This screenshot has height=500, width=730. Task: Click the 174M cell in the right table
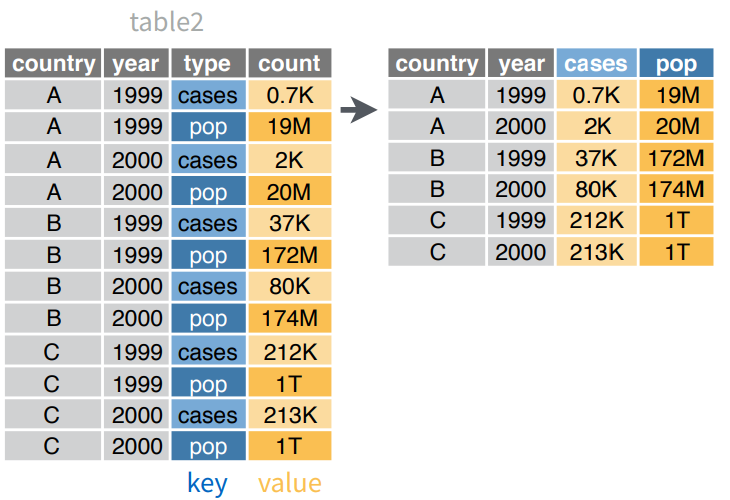tap(676, 189)
